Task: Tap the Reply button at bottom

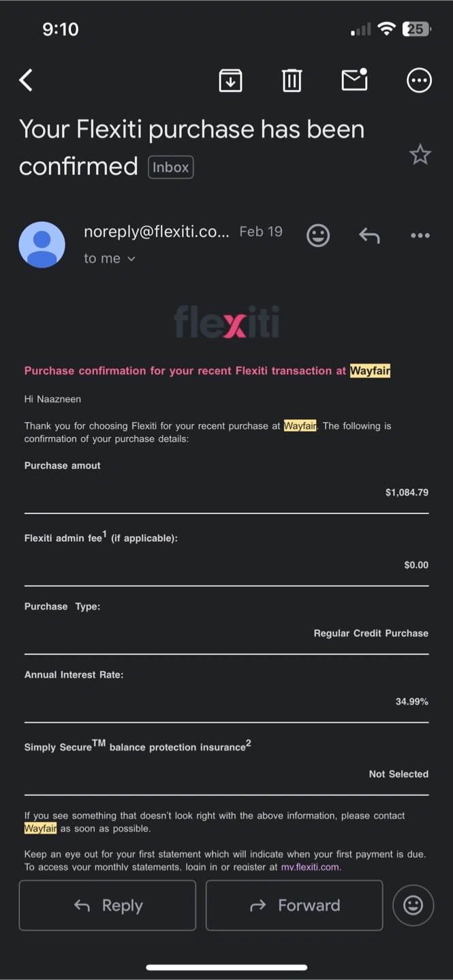Action: tap(108, 905)
